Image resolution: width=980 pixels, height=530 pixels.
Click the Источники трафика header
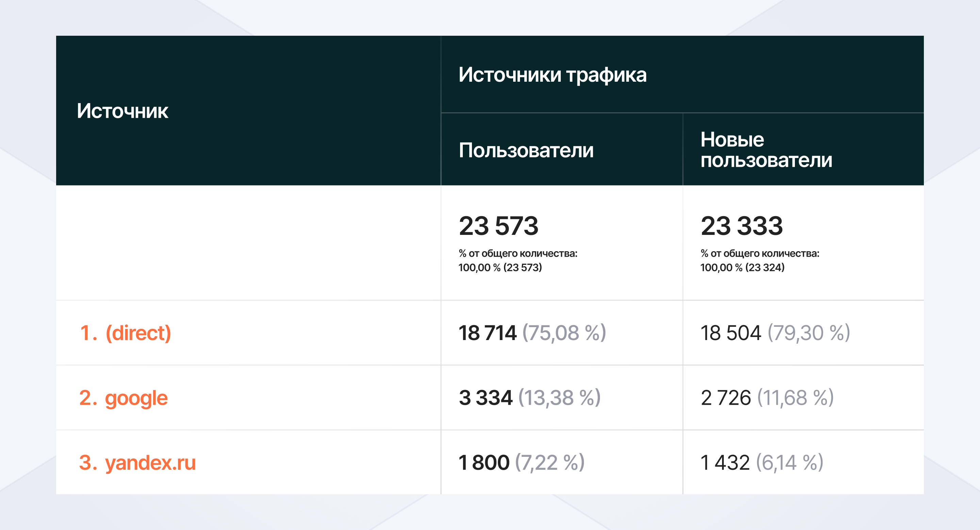[x=552, y=75]
